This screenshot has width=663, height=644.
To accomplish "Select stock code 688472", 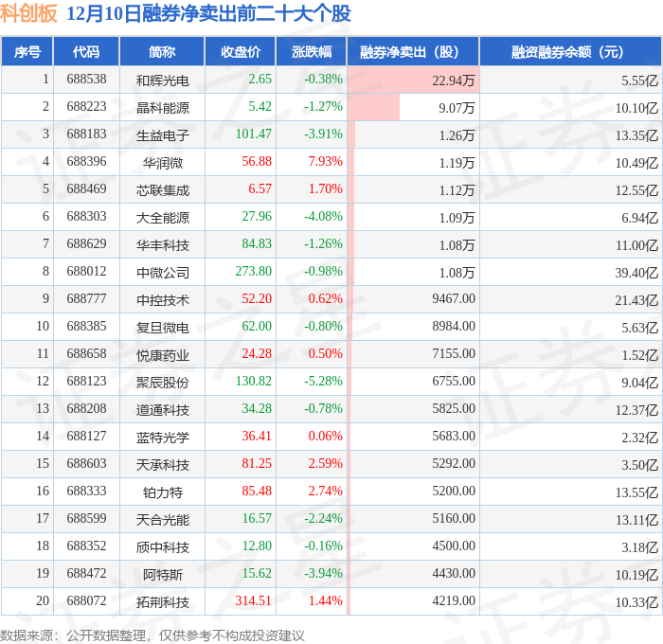I will point(86,574).
